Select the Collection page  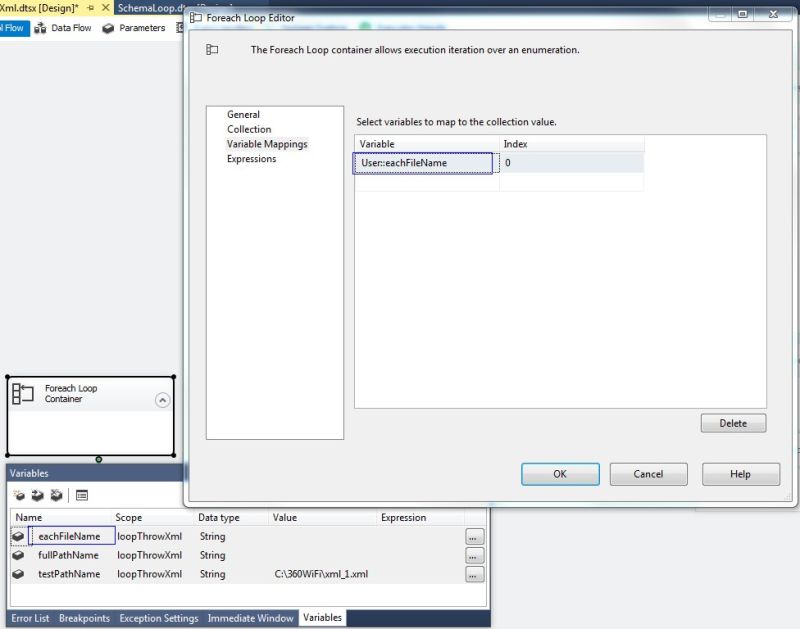coord(248,129)
